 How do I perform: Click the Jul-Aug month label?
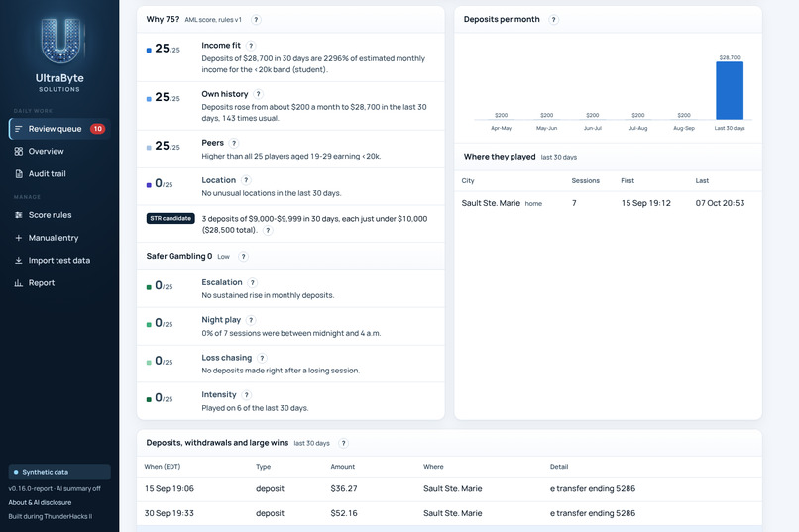click(638, 128)
